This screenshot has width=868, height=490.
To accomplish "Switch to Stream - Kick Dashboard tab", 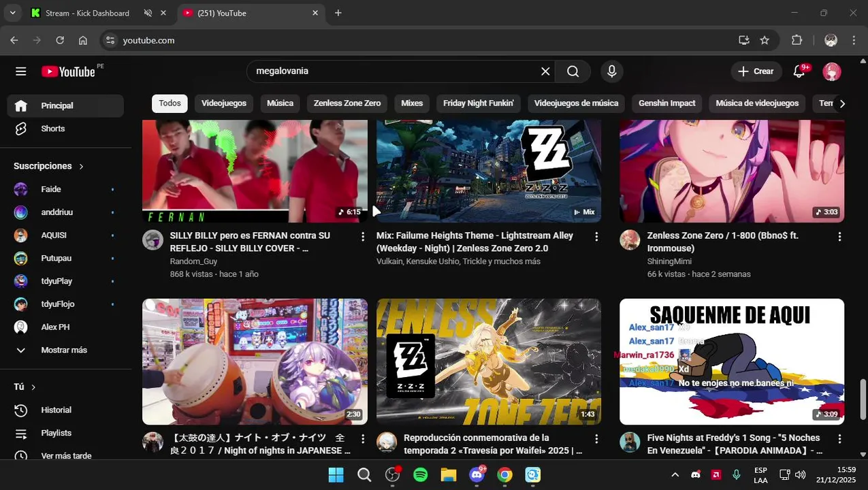I will pos(87,13).
